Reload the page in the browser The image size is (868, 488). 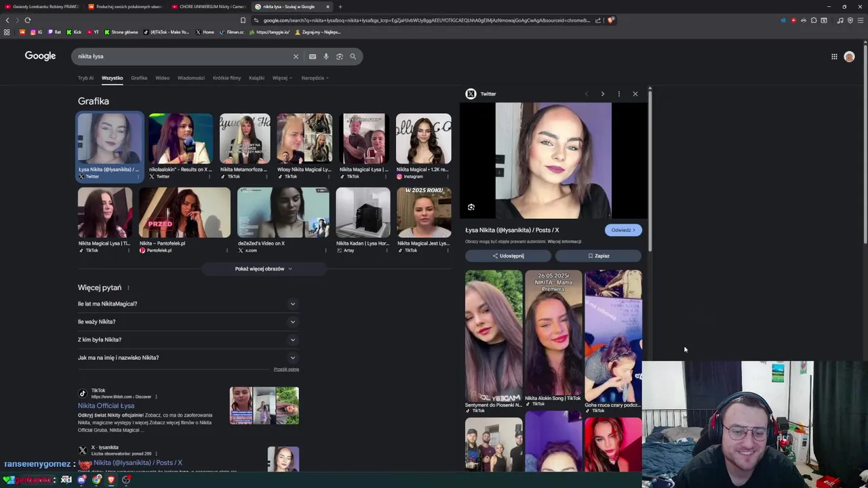coord(28,20)
